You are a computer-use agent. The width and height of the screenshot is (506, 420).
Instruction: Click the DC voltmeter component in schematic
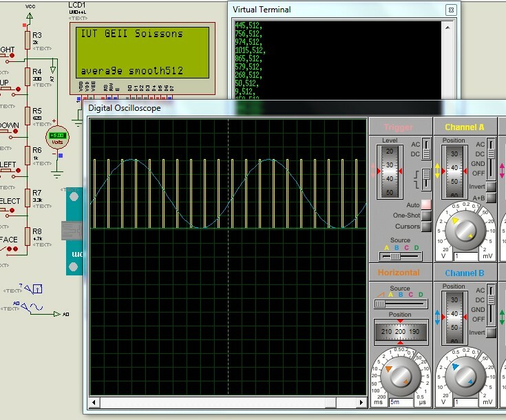(x=59, y=136)
